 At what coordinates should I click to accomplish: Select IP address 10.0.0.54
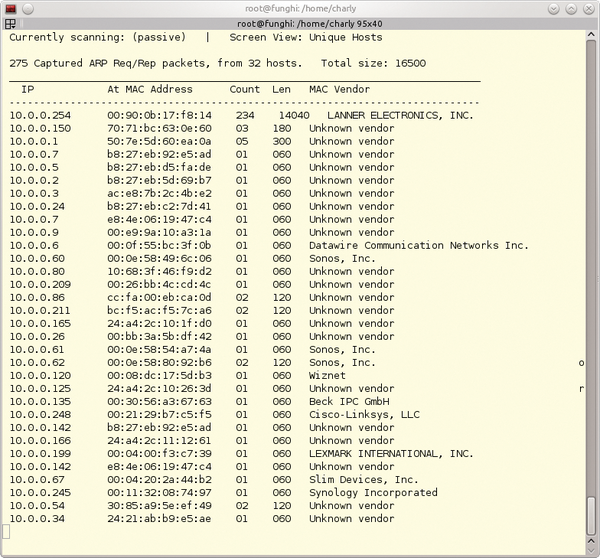[37, 506]
